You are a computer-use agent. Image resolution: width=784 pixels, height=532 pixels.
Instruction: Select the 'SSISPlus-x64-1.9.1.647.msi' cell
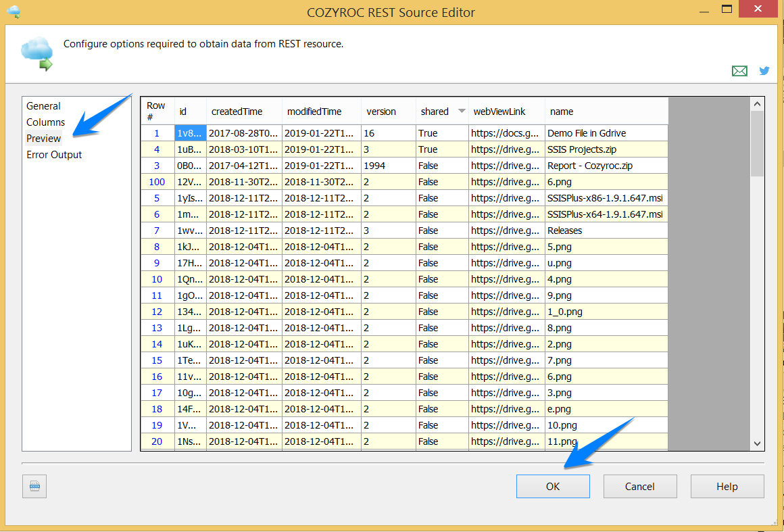[606, 214]
